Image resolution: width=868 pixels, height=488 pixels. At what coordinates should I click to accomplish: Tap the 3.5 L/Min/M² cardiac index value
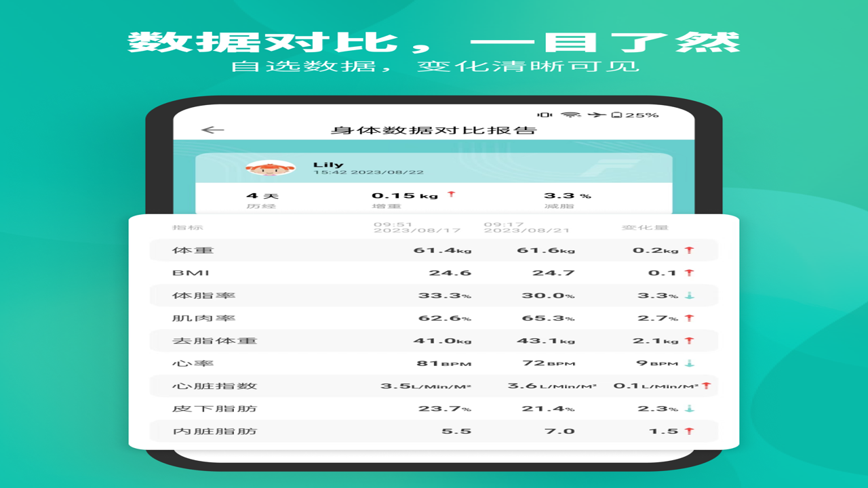pos(426,386)
